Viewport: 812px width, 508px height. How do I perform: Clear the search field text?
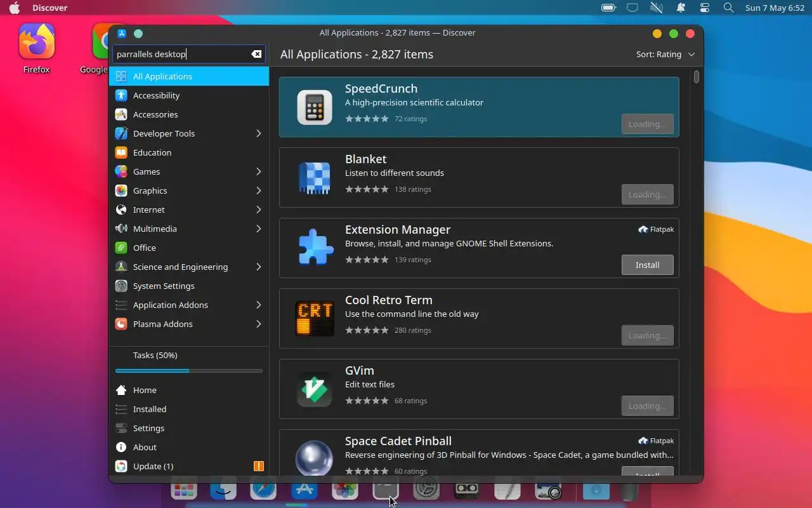256,54
